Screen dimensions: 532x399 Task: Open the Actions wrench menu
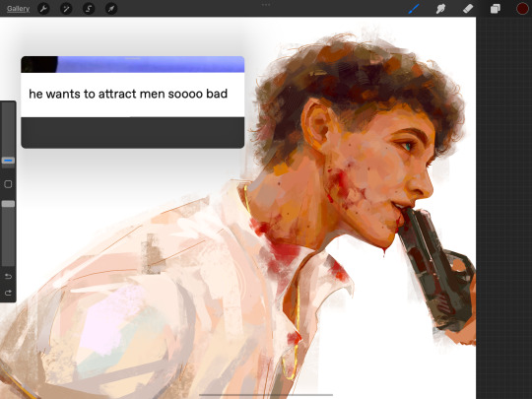click(43, 9)
